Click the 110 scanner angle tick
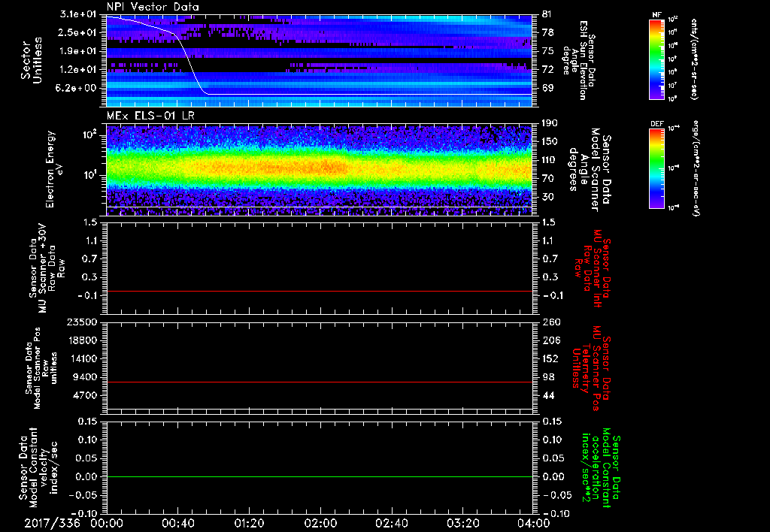The width and height of the screenshot is (770, 532). click(550, 160)
